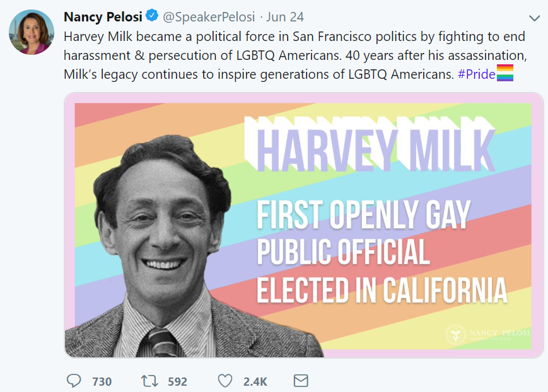Click the 2.4K likes count
This screenshot has width=548, height=392.
[256, 381]
